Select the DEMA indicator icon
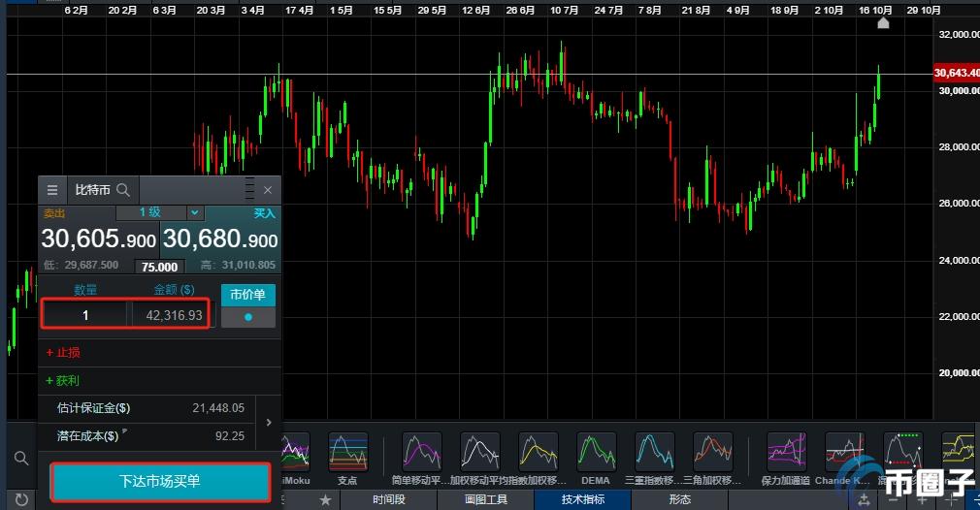Image resolution: width=980 pixels, height=510 pixels. click(596, 453)
